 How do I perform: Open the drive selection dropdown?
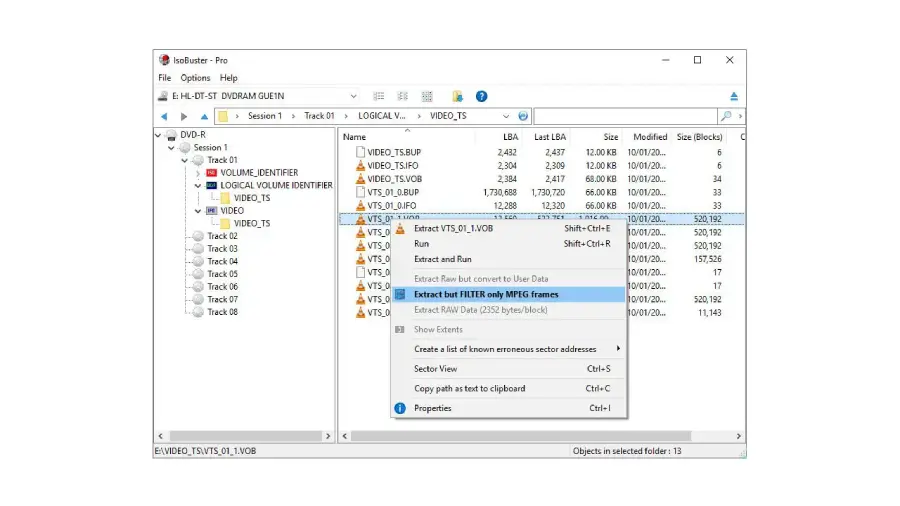[352, 96]
